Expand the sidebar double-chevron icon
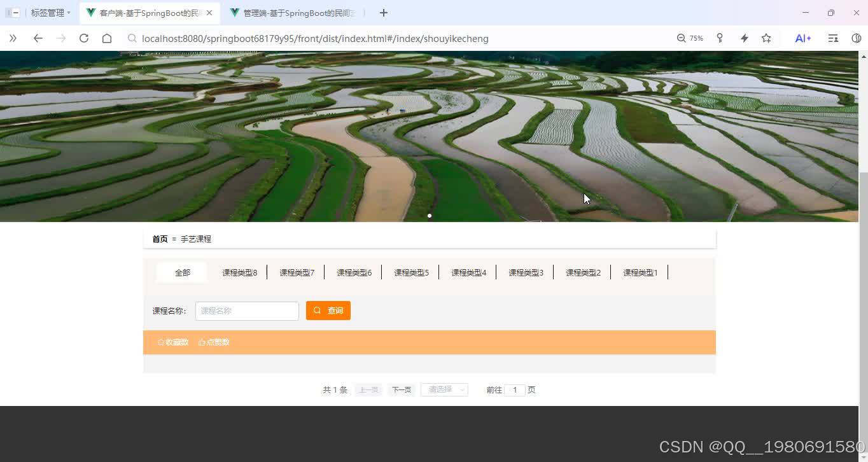 (x=13, y=38)
